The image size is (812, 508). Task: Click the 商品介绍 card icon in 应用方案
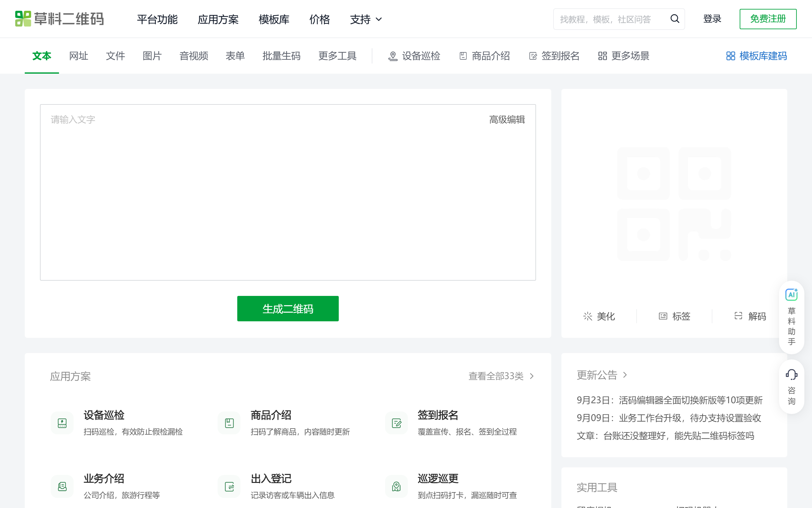click(229, 423)
